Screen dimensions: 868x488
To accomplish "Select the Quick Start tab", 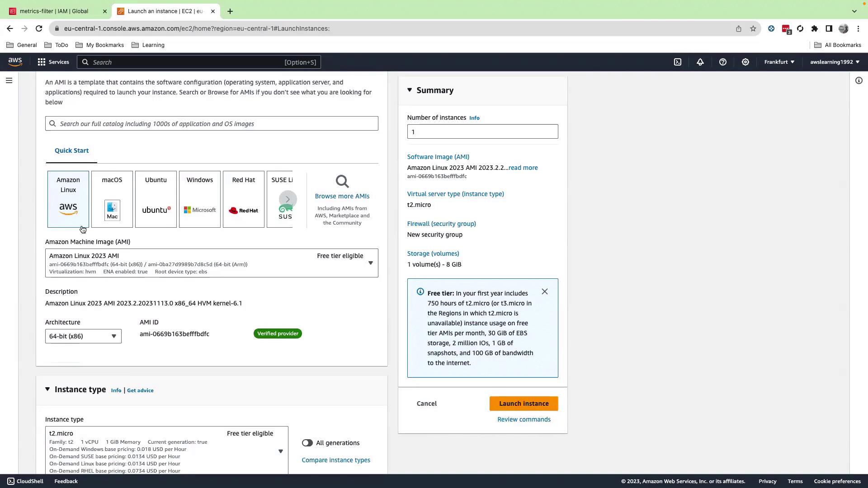I will [71, 150].
